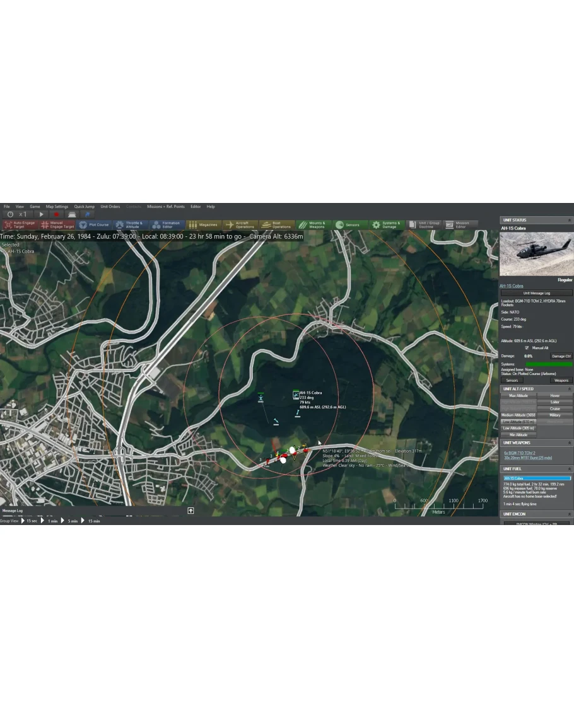Click the Auto Engage Target toolbar icon
This screenshot has height=728, width=574.
point(19,224)
